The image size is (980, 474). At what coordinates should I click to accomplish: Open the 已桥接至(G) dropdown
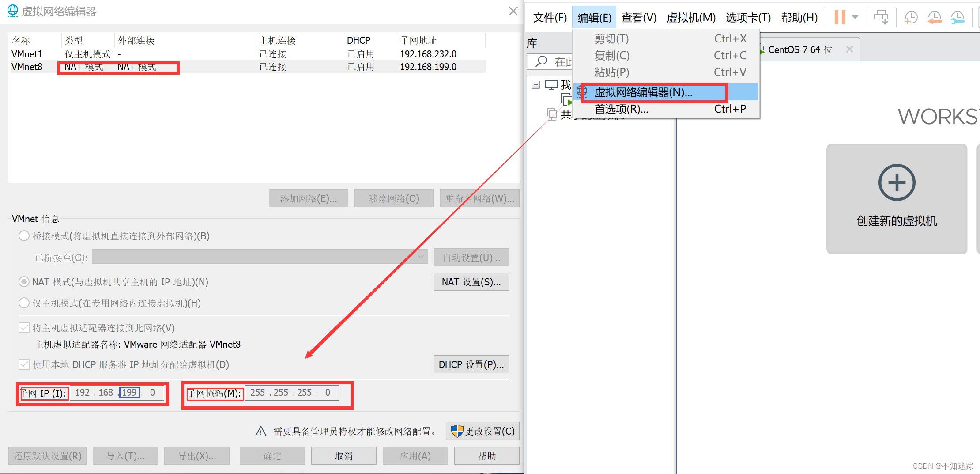260,257
